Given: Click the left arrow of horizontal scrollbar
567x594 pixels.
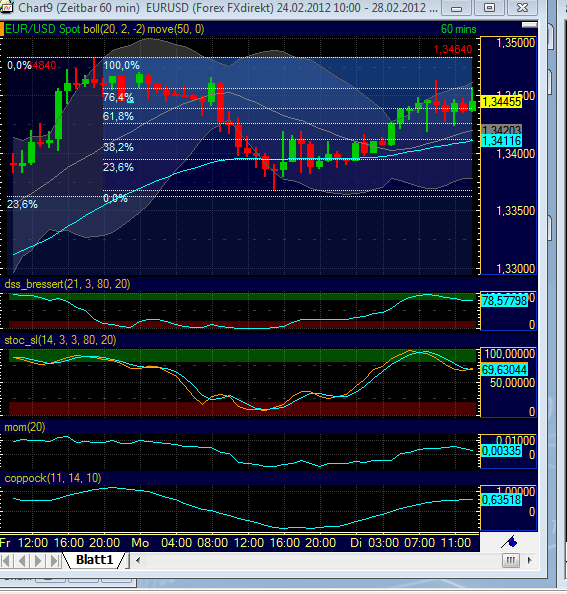Looking at the screenshot, I should click(138, 560).
